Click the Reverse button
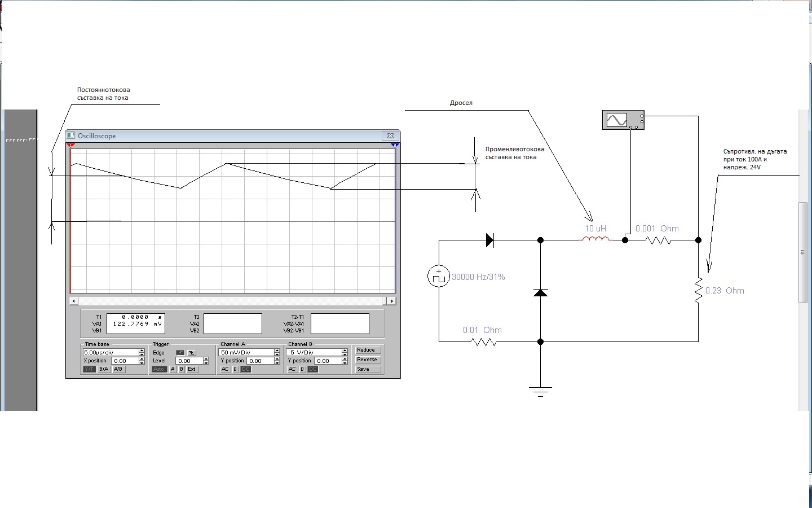Screen dimensions: 812x508 click(x=367, y=360)
